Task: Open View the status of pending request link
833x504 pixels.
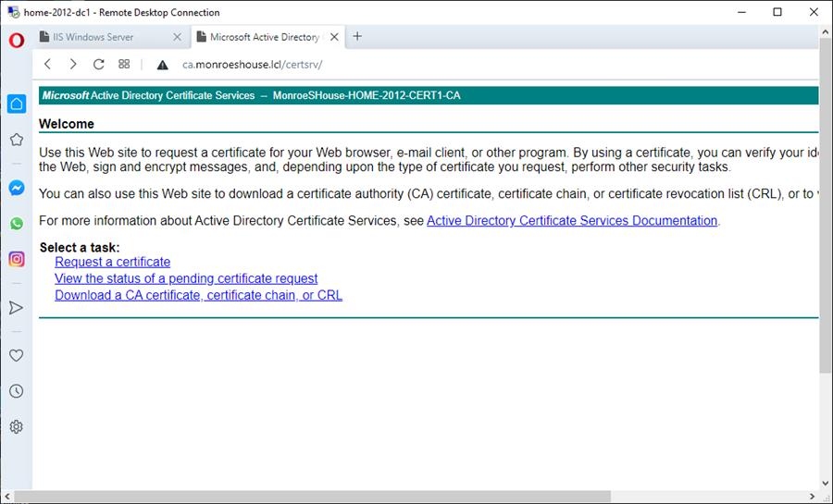Action: point(186,278)
